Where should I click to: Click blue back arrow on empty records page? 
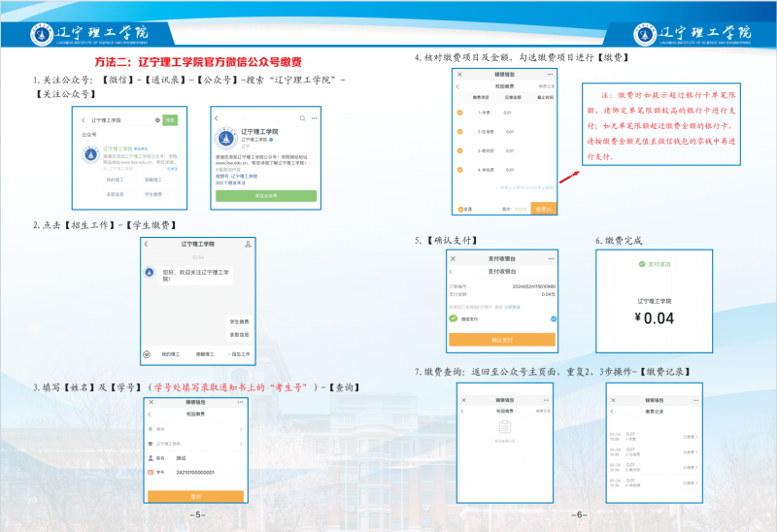(x=462, y=412)
